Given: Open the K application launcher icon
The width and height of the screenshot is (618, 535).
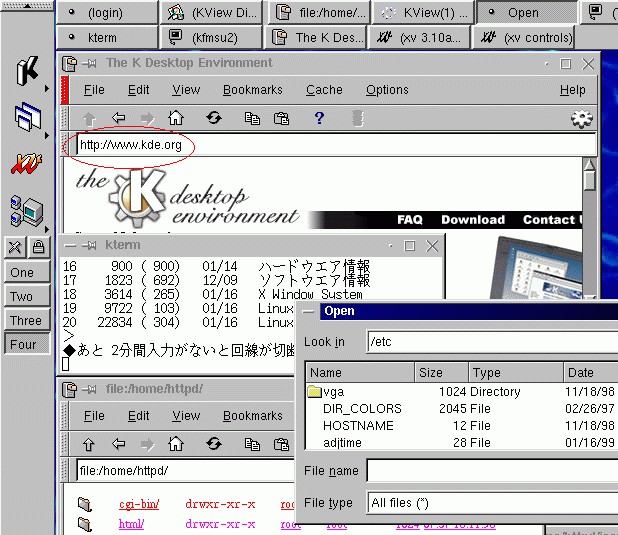Looking at the screenshot, I should coord(27,71).
